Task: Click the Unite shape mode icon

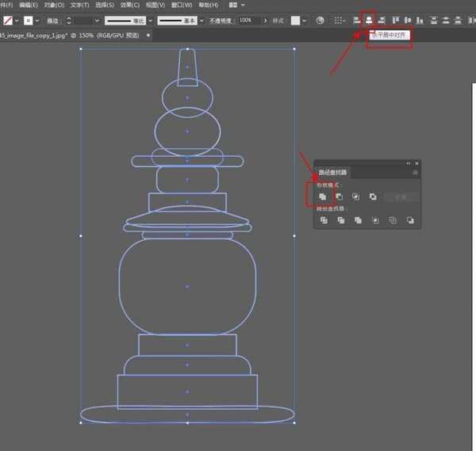Action: pyautogui.click(x=323, y=196)
